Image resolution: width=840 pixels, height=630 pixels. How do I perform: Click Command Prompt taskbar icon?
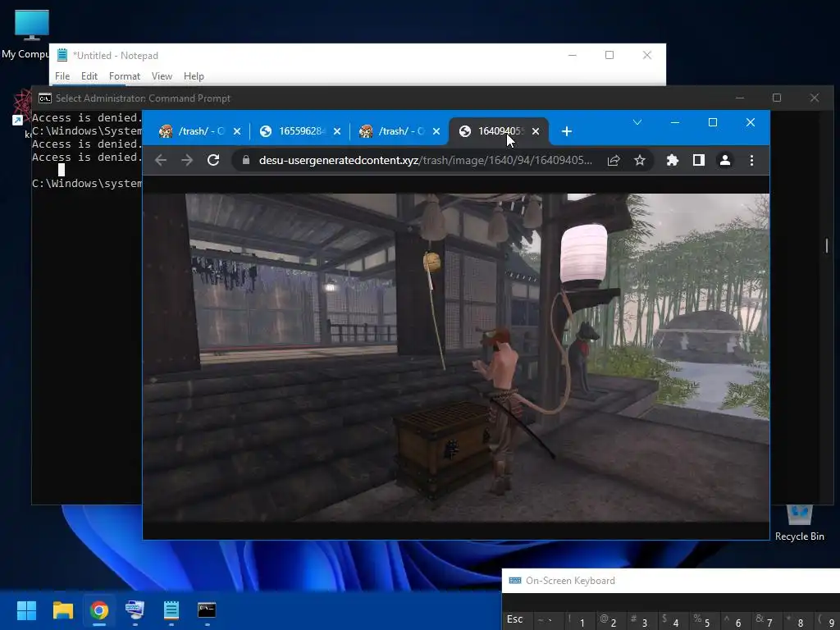click(207, 610)
